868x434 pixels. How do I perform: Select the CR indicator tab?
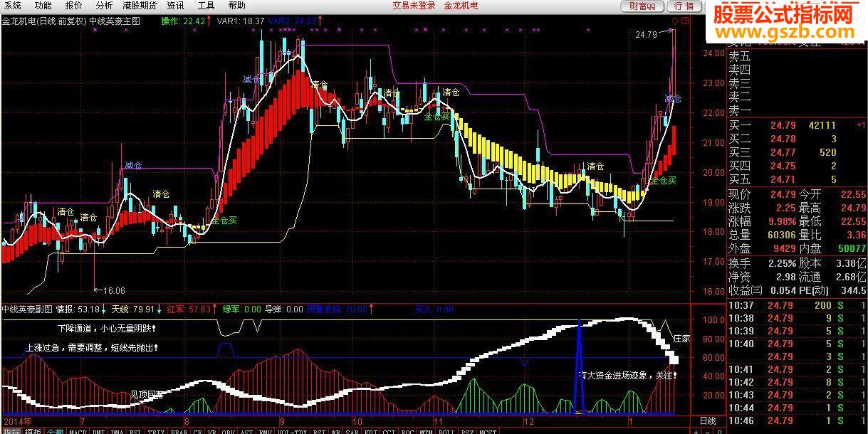[197, 430]
